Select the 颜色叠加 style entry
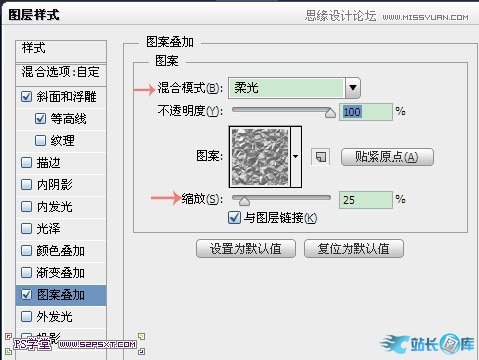 point(61,251)
